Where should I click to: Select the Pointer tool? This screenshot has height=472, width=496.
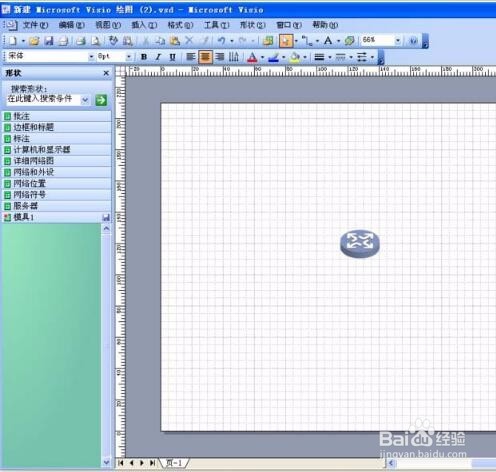(x=286, y=41)
